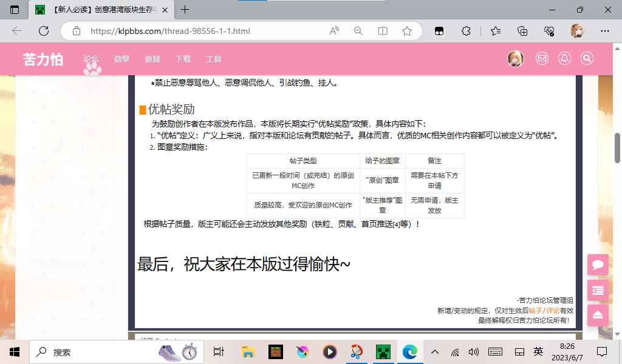Open File Explorer from the taskbar

(248, 352)
